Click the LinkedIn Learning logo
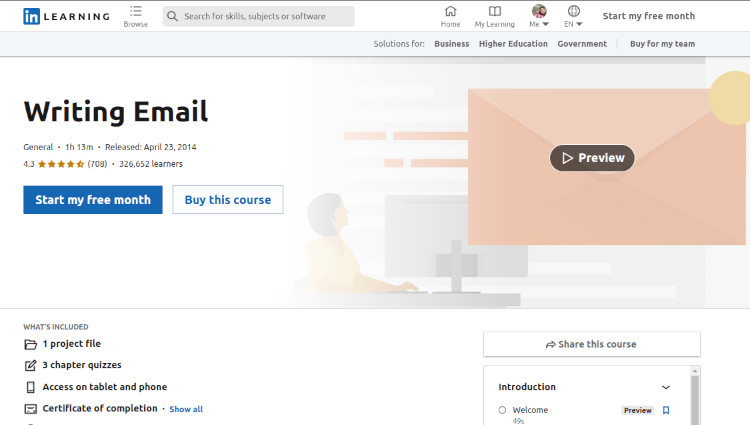The width and height of the screenshot is (750, 425). click(x=66, y=16)
